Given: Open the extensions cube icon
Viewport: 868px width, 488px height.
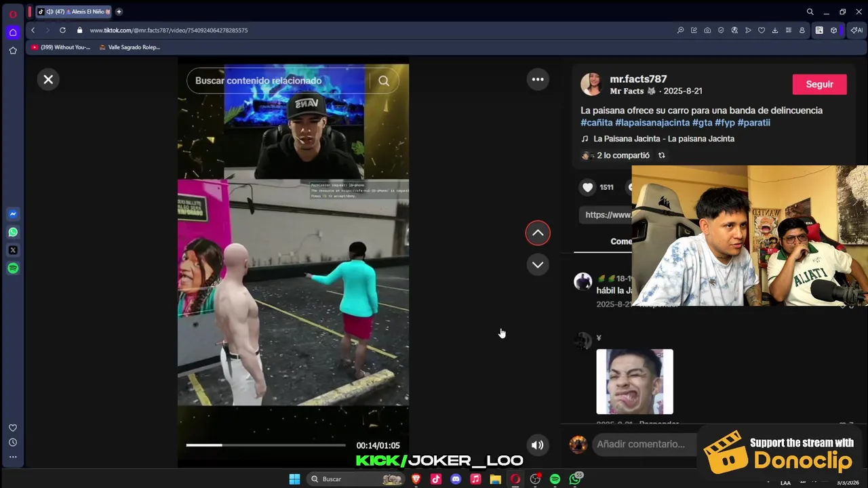Looking at the screenshot, I should (833, 30).
